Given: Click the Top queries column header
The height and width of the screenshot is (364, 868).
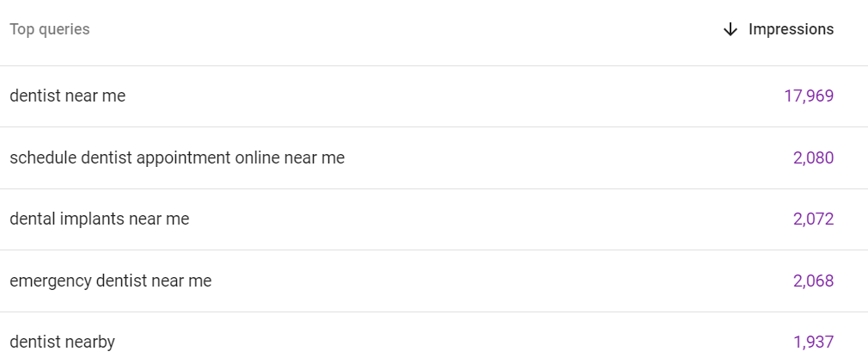Looking at the screenshot, I should coord(50,29).
